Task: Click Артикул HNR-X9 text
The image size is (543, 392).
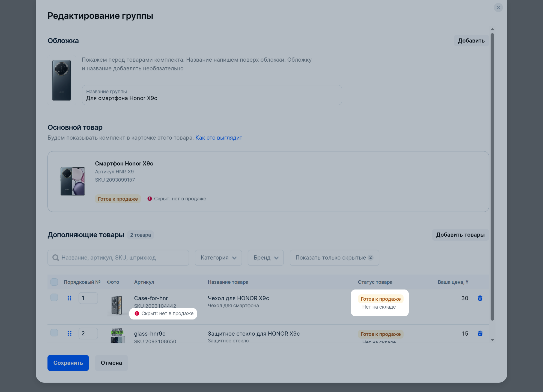Action: pos(114,172)
